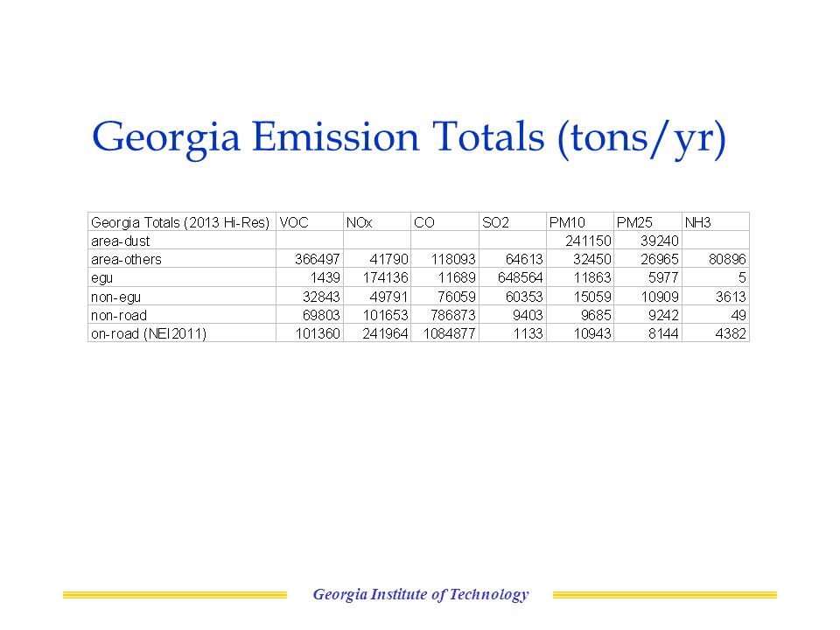Click the slide title 'Georgia Emission Totals (tons/yr)'
This screenshot has width=840, height=630.
409,137
